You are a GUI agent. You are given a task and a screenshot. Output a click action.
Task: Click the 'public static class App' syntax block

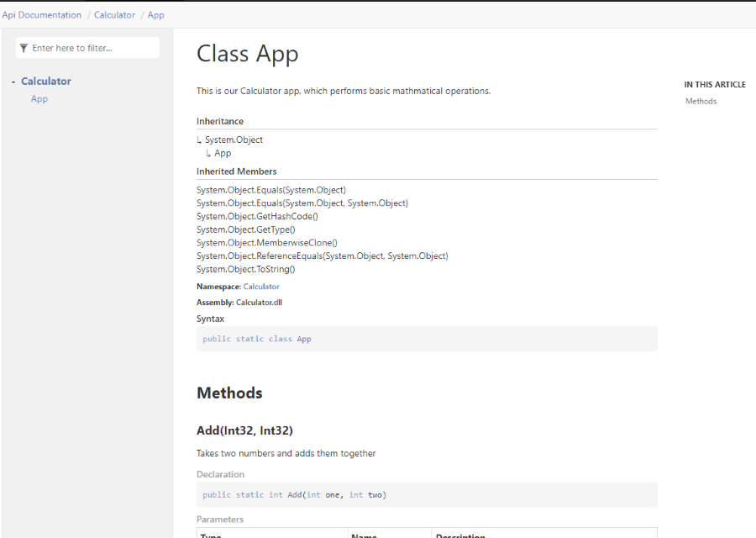pos(427,339)
